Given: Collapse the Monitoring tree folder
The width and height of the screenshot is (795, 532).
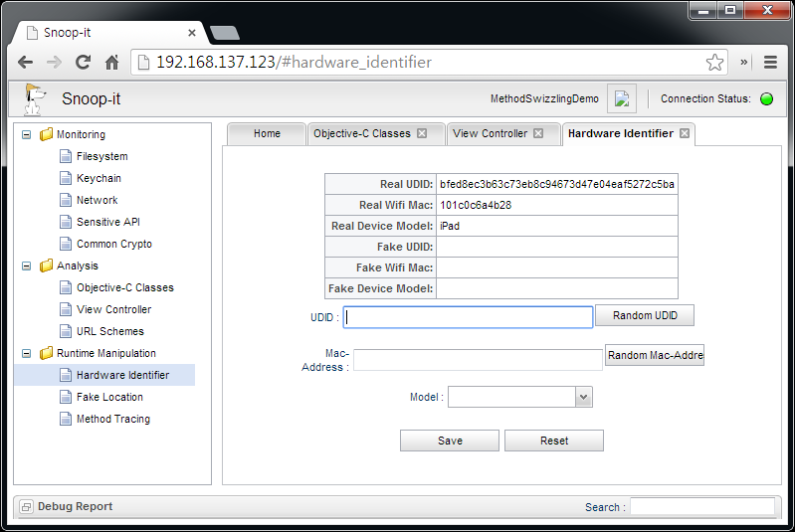Looking at the screenshot, I should pyautogui.click(x=27, y=134).
